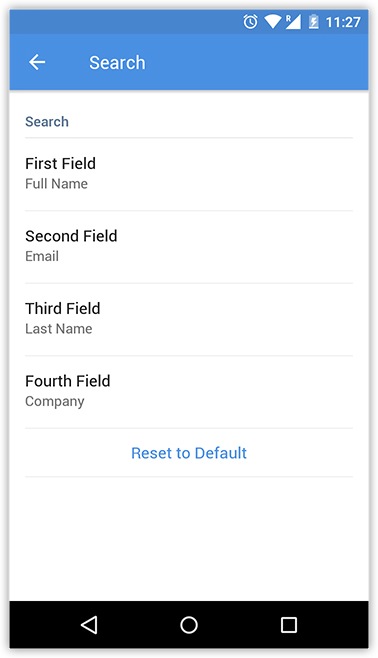
Task: Tap the Last Name value
Action: pos(58,329)
